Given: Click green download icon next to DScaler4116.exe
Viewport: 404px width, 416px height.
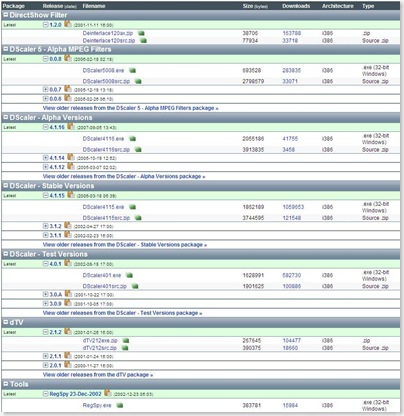Looking at the screenshot, I should [133, 139].
